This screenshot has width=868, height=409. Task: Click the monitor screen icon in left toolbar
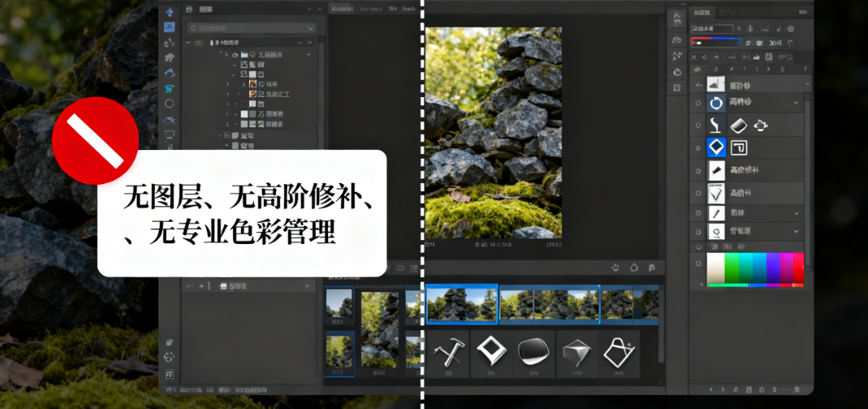coord(169,134)
